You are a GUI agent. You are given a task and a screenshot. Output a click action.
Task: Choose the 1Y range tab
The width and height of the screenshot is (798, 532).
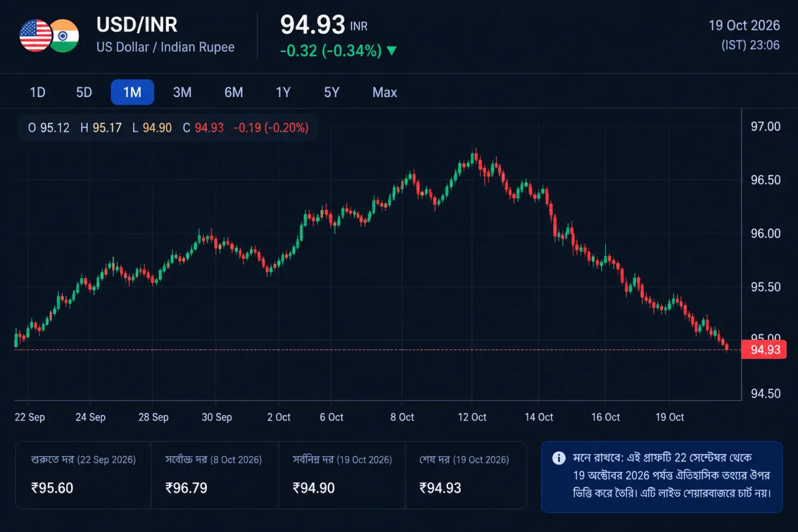click(x=283, y=92)
